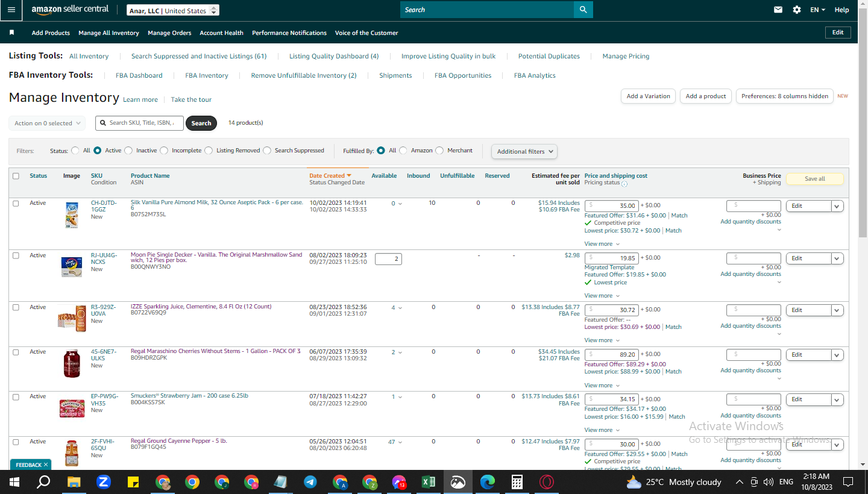This screenshot has width=868, height=494.
Task: Check the IZZE Sparkling Juice row checkbox
Action: point(16,307)
